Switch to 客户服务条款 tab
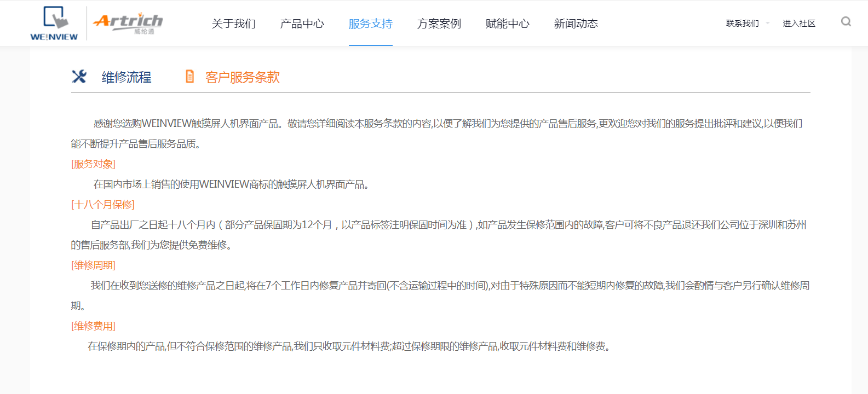 [243, 77]
